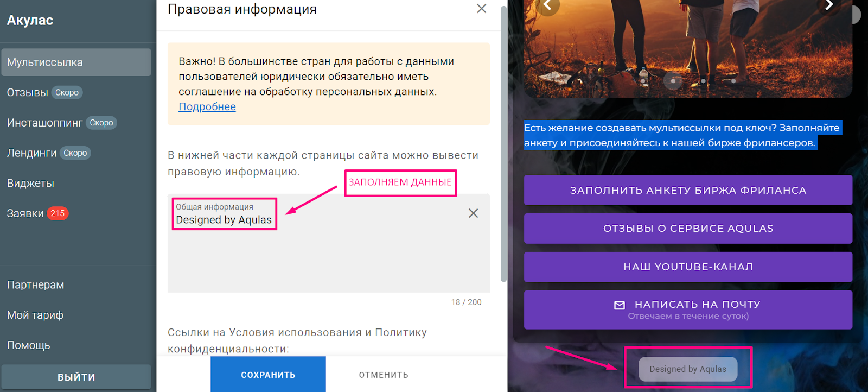Click Наш YouTube-канал button
The image size is (868, 392).
[688, 267]
